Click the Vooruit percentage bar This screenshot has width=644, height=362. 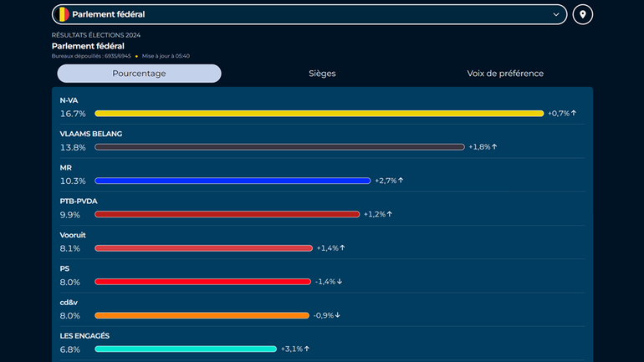[x=204, y=248]
